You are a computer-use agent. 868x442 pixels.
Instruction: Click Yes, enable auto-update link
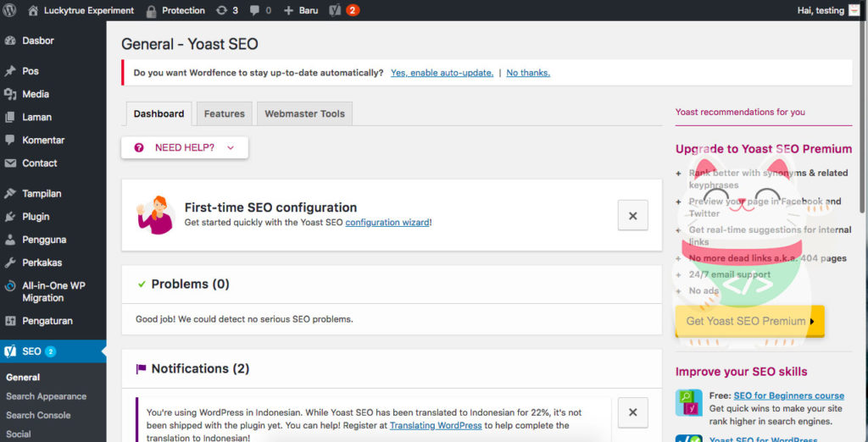[x=442, y=73]
